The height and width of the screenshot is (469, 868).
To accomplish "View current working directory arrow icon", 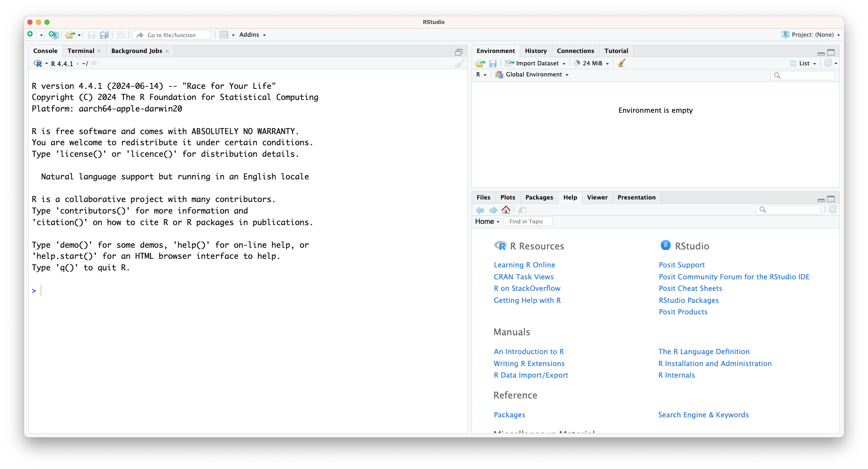I will pyautogui.click(x=94, y=63).
